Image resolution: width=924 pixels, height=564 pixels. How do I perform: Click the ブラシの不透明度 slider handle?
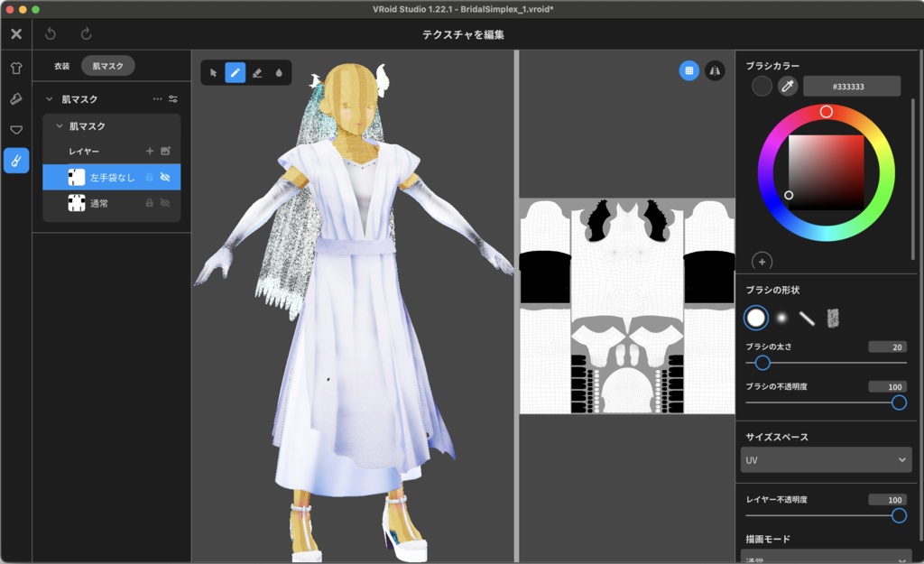pyautogui.click(x=899, y=402)
